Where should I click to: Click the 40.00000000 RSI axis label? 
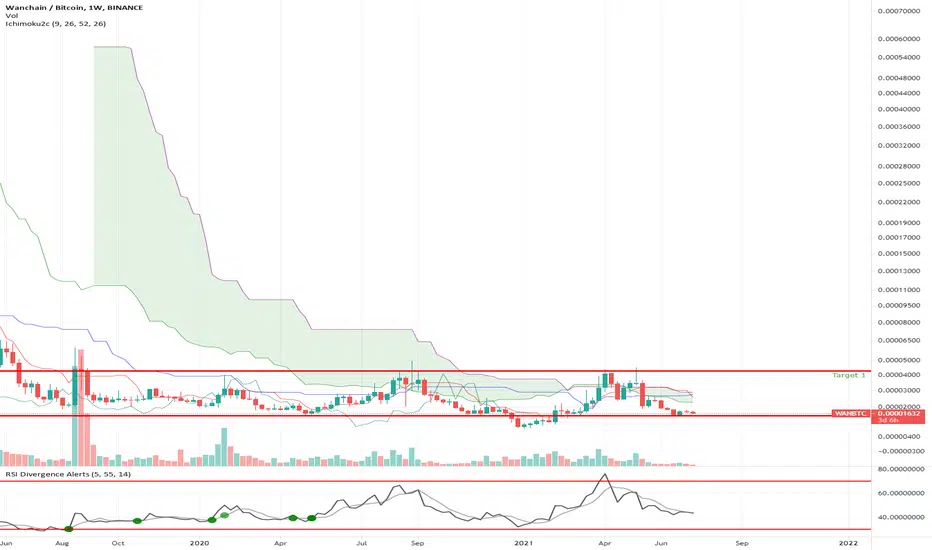point(900,517)
